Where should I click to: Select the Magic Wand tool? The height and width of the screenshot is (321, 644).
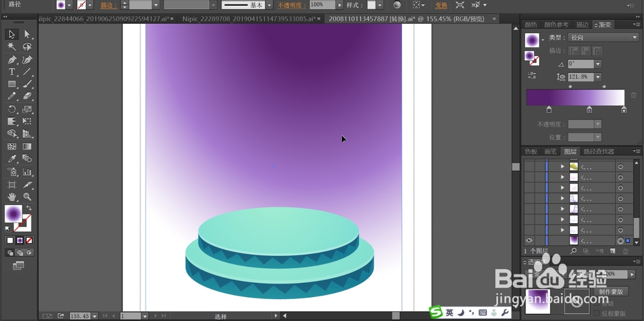pos(12,46)
